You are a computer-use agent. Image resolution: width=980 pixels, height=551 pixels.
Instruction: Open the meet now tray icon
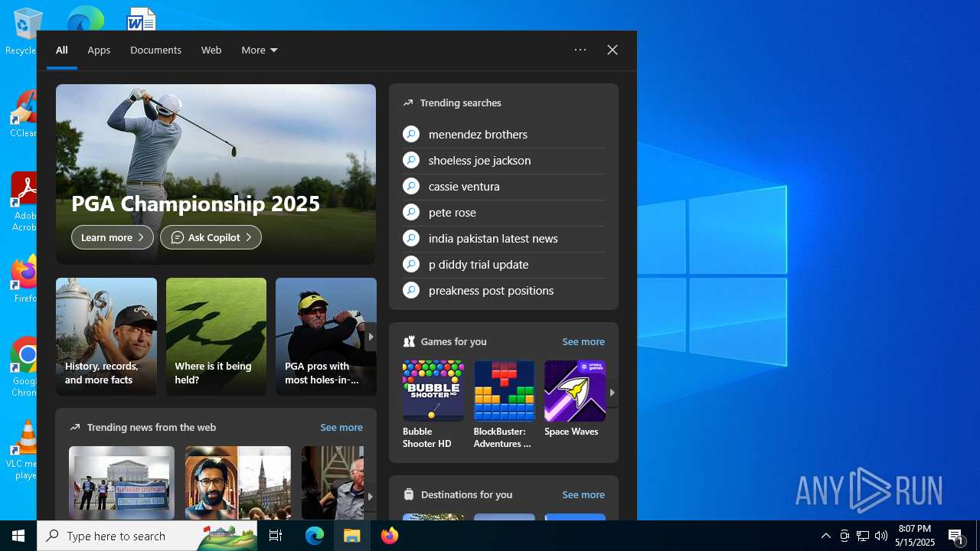844,536
